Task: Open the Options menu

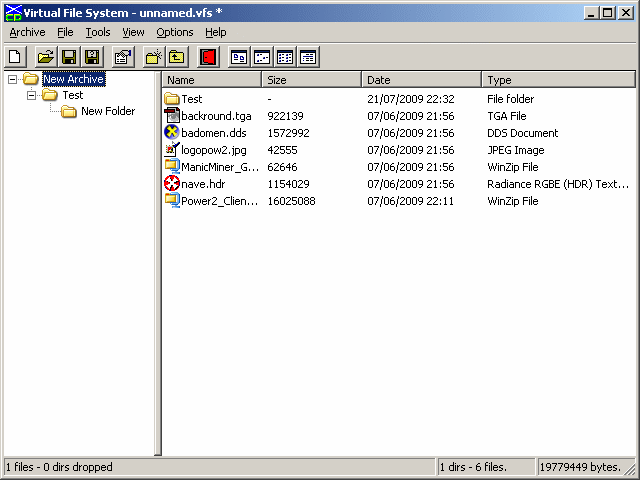Action: (x=175, y=32)
